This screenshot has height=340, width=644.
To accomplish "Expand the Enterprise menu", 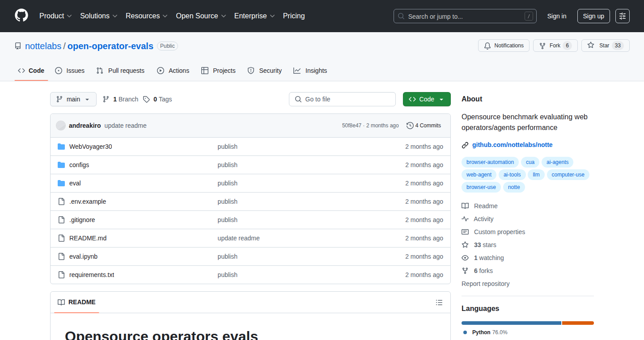I will pyautogui.click(x=254, y=16).
